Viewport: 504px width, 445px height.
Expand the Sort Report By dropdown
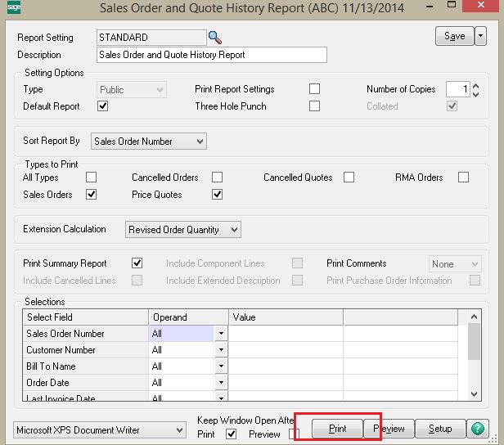coord(148,142)
